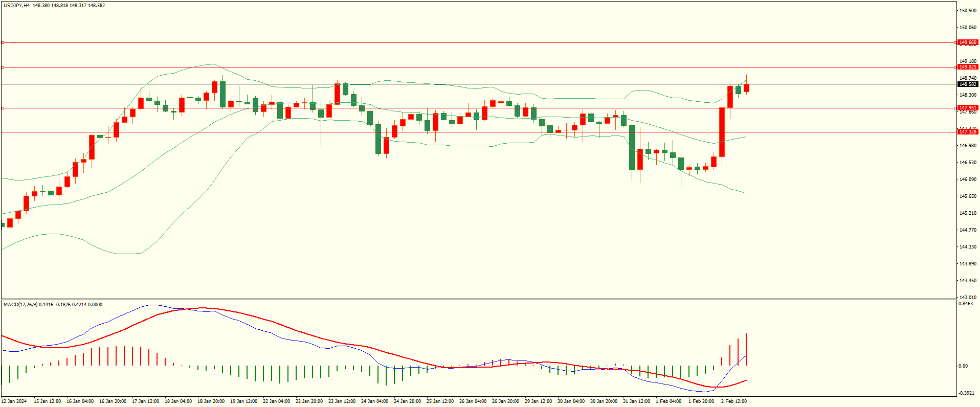Click the 144.770 price axis value
This screenshot has height=407, width=980.
tap(968, 230)
